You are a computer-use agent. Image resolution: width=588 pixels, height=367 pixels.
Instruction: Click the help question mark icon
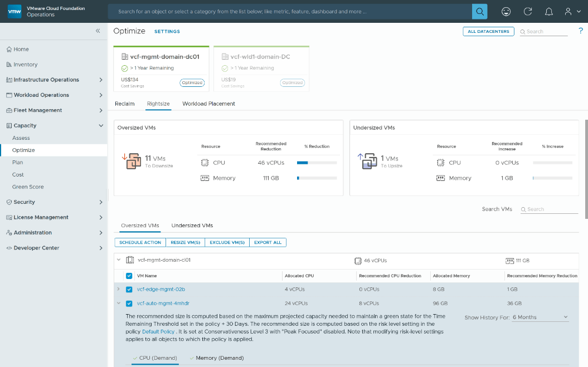coord(580,31)
